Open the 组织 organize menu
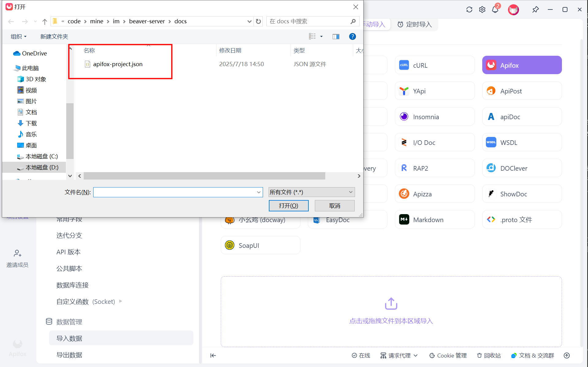 tap(18, 36)
